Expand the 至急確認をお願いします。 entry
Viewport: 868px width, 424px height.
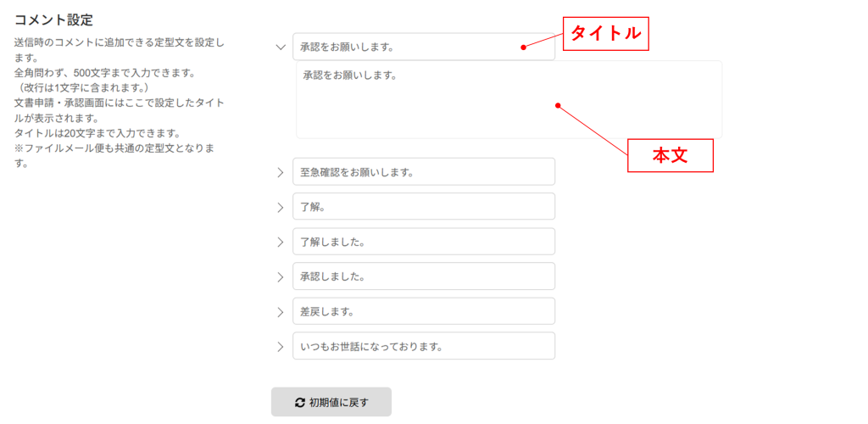(280, 173)
